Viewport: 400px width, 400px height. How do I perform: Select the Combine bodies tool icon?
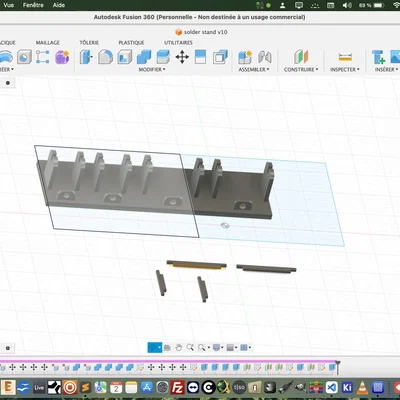click(x=144, y=57)
